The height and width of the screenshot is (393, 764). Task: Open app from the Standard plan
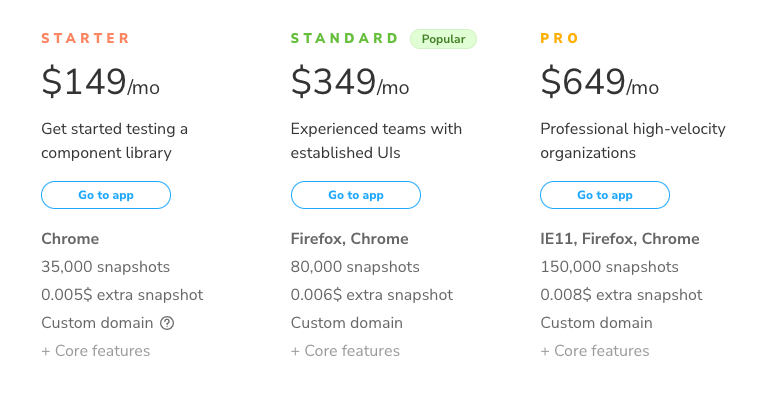point(356,195)
